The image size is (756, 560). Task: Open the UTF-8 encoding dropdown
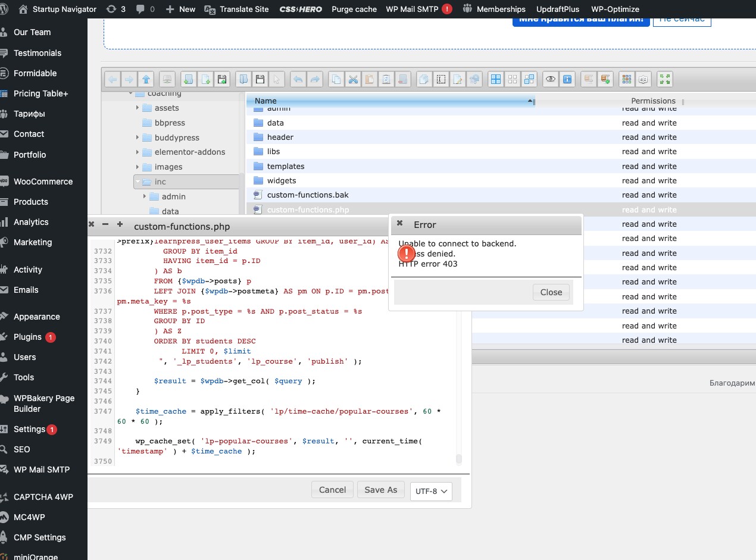[x=431, y=491]
